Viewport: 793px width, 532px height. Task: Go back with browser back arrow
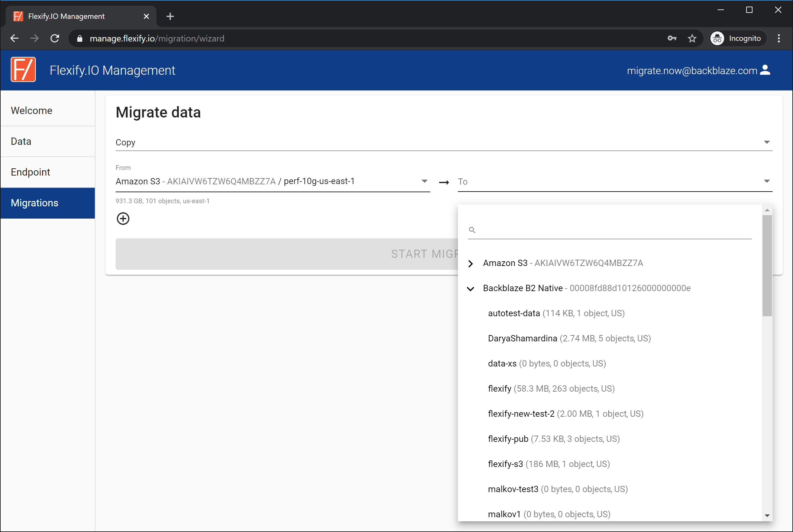click(14, 38)
